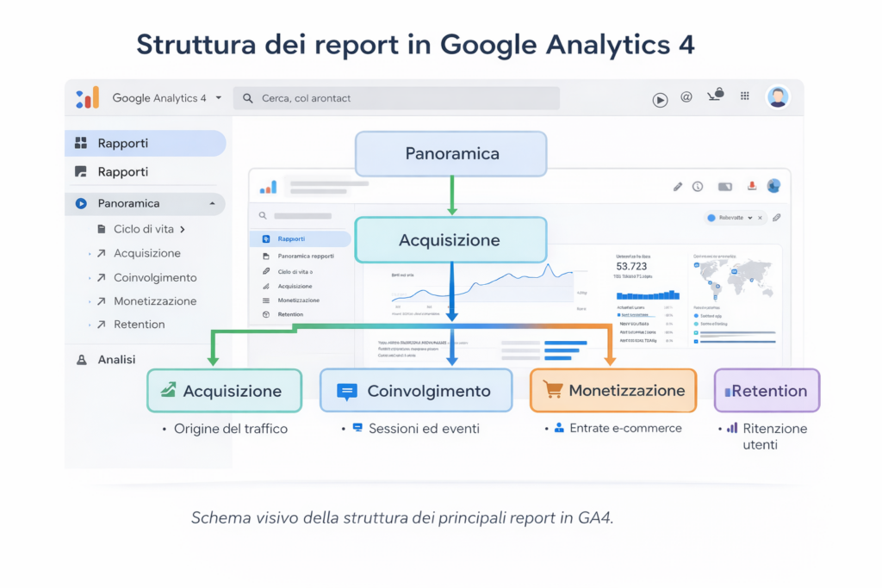Collapse the Panoramica section arrow in sidebar
This screenshot has width=882, height=588.
[212, 203]
